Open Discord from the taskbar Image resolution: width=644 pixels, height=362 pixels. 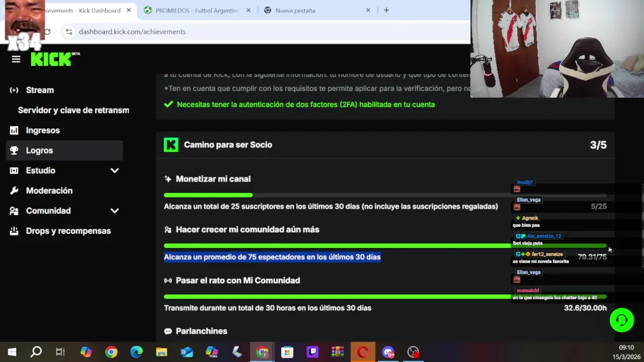click(x=388, y=352)
